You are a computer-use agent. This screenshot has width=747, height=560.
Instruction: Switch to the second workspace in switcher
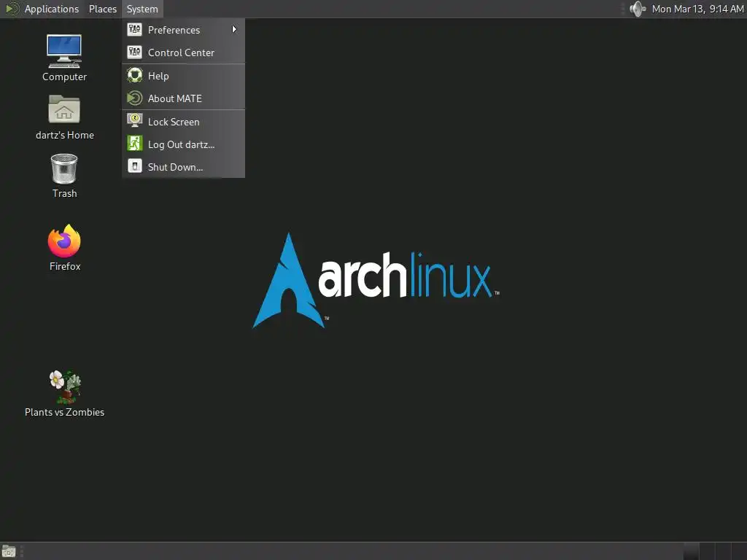pos(708,551)
